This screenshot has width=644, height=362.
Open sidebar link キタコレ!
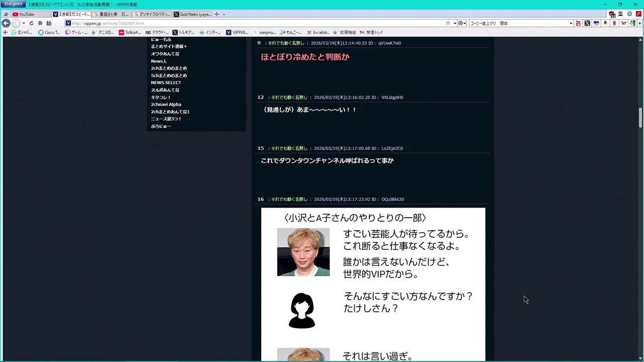161,97
